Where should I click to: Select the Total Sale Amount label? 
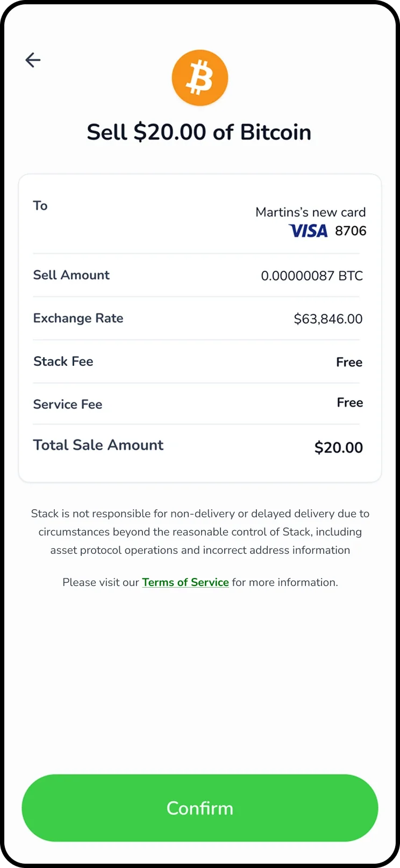pyautogui.click(x=98, y=445)
